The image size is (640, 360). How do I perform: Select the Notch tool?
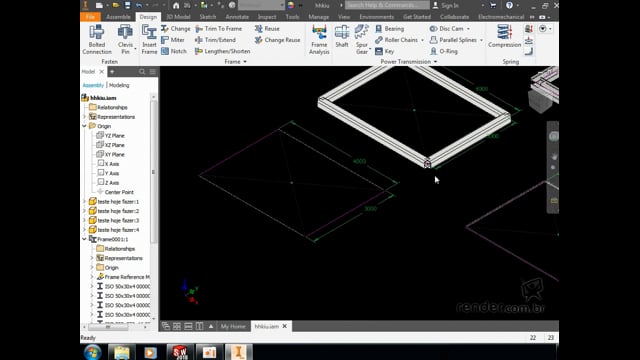(174, 51)
